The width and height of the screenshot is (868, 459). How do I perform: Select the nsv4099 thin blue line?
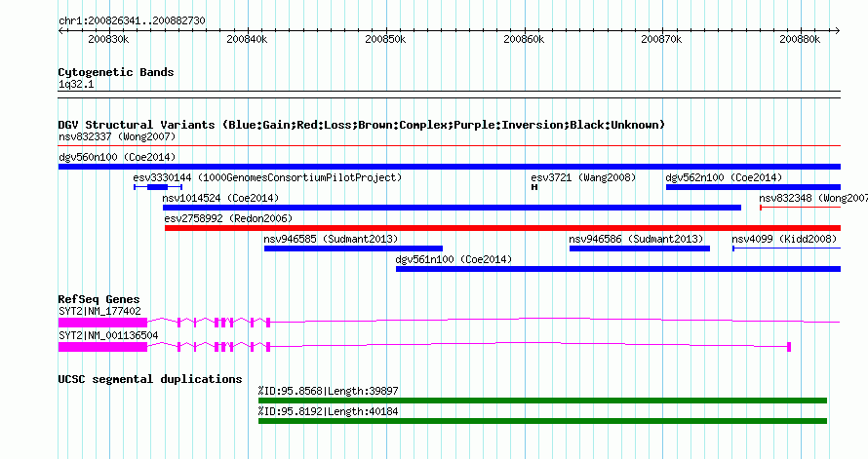coord(787,249)
